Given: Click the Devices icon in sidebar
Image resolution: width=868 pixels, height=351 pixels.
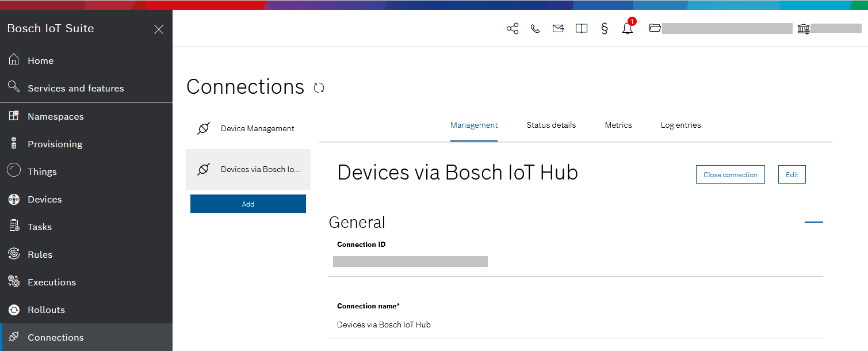Looking at the screenshot, I should pyautogui.click(x=14, y=199).
